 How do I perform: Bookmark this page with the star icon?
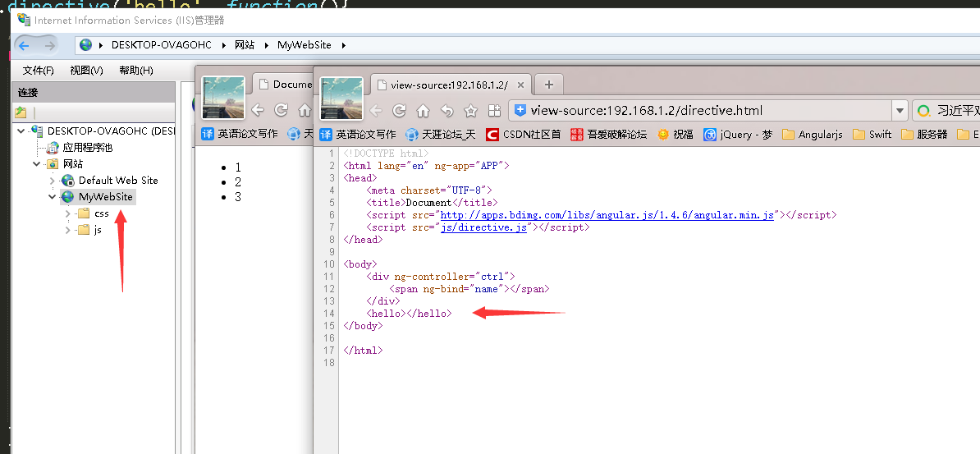point(470,111)
